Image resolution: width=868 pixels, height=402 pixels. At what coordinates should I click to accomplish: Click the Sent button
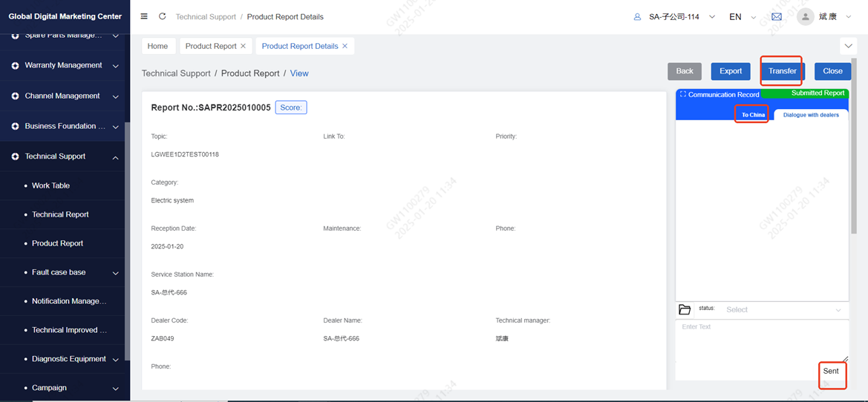click(831, 371)
